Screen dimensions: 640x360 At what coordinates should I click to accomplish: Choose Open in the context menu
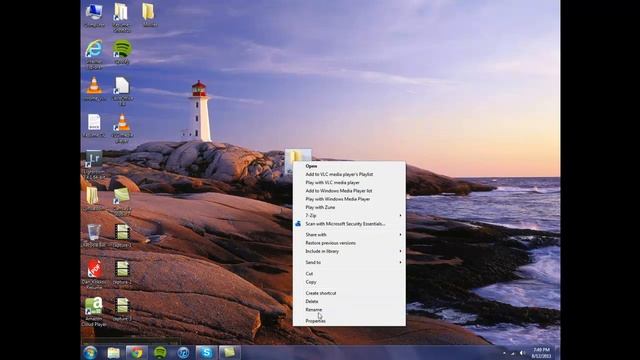coord(349,166)
